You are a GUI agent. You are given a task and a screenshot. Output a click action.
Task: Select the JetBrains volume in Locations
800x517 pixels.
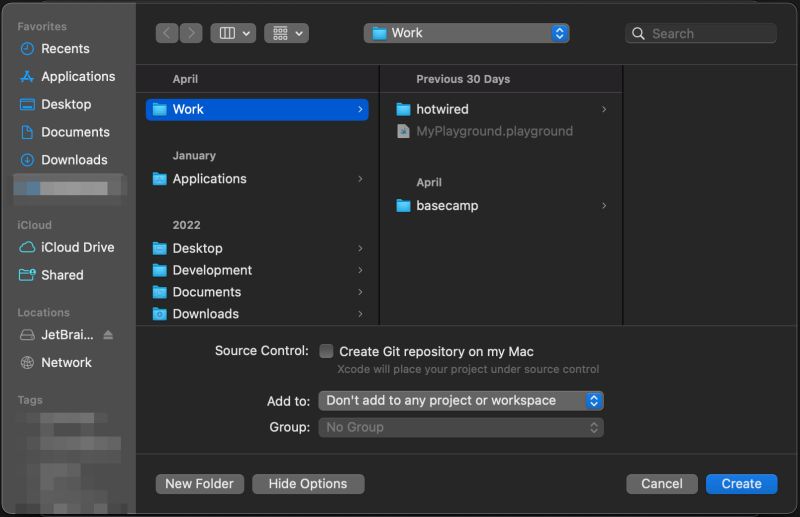[x=57, y=335]
